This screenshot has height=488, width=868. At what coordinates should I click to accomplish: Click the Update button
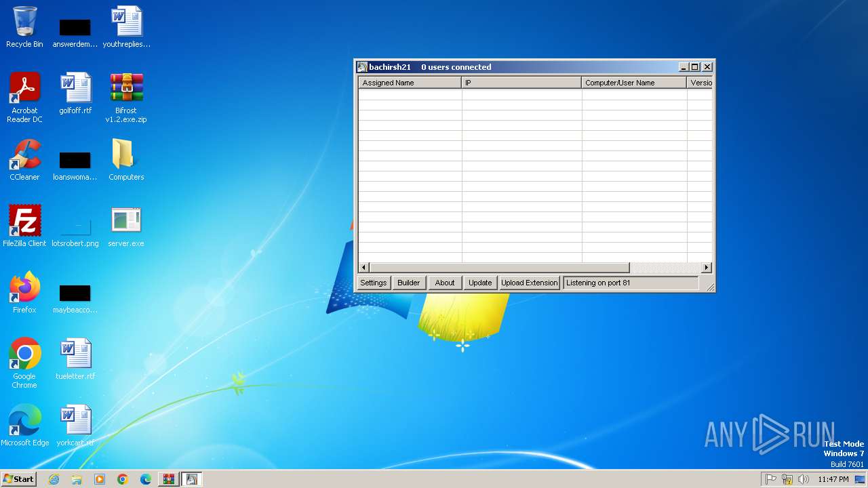(480, 283)
